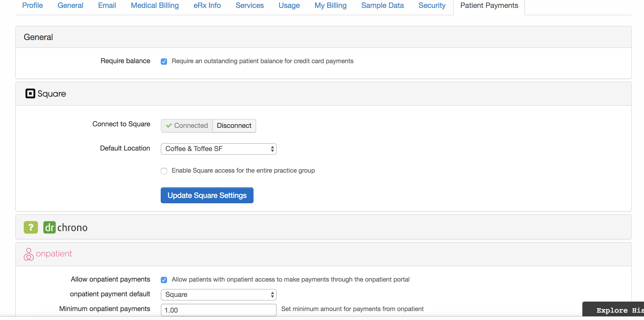This screenshot has height=320, width=644.
Task: Click the drchrono logo
Action: pos(65,227)
